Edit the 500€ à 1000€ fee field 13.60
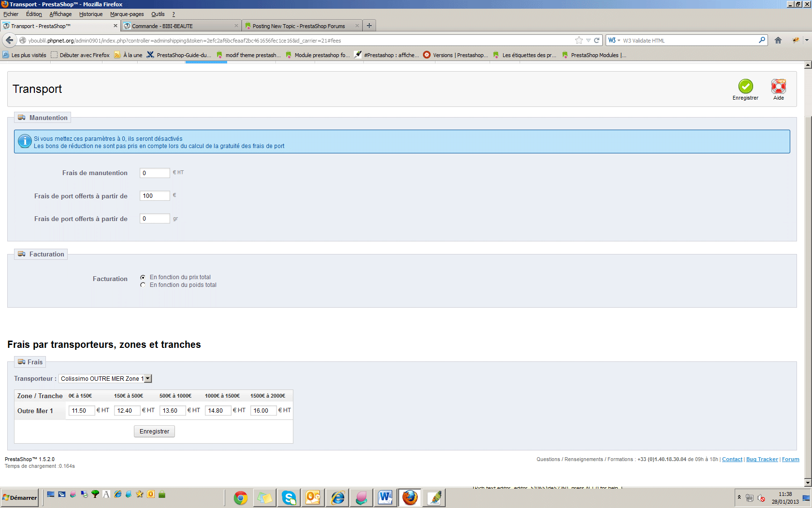 [173, 411]
